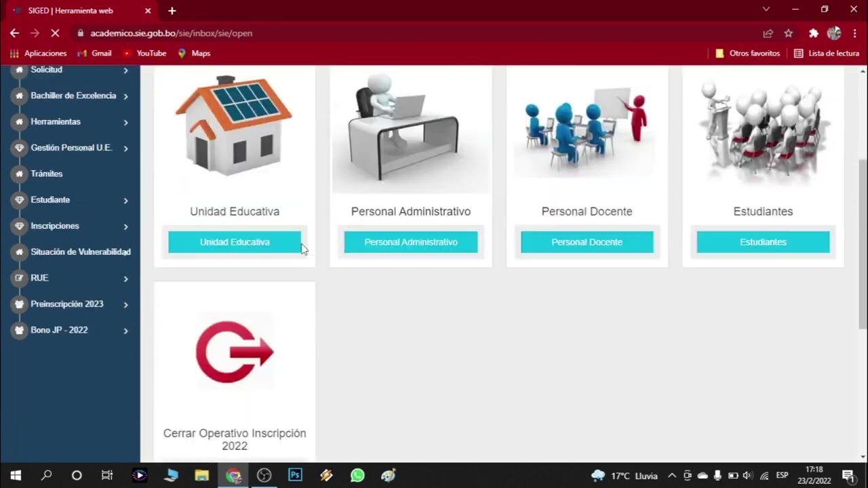Click the Trámites sidebar icon
868x488 pixels.
coord(20,174)
